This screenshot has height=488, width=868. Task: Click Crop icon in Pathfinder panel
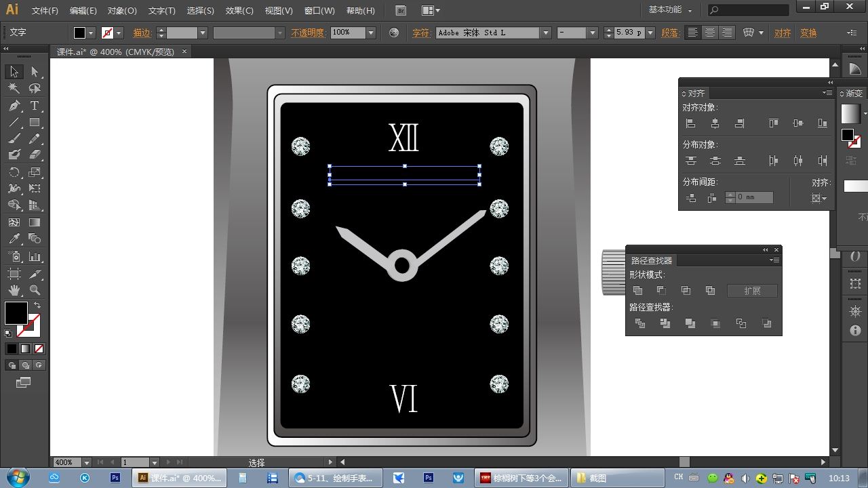pos(715,323)
